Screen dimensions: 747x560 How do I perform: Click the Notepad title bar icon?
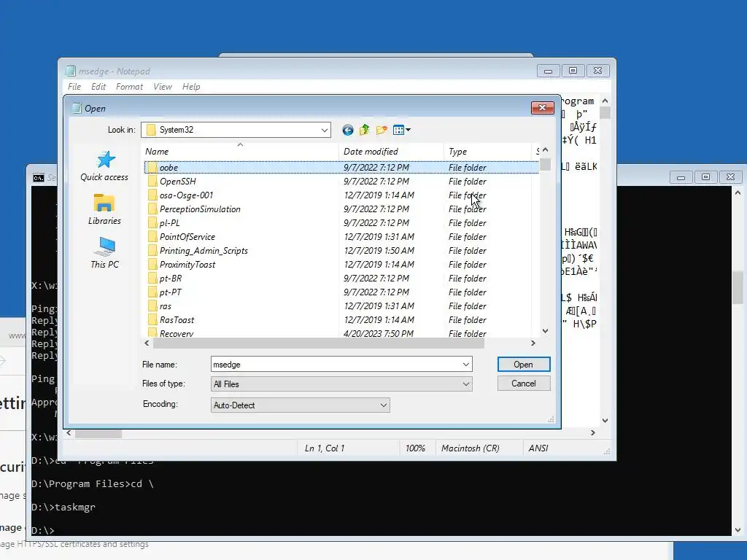click(x=71, y=71)
